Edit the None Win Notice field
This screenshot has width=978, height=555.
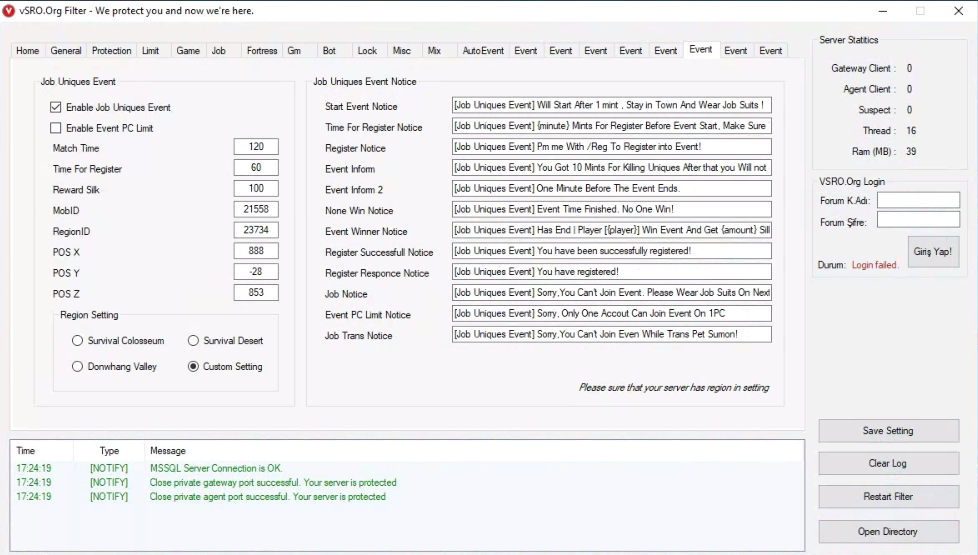[612, 210]
